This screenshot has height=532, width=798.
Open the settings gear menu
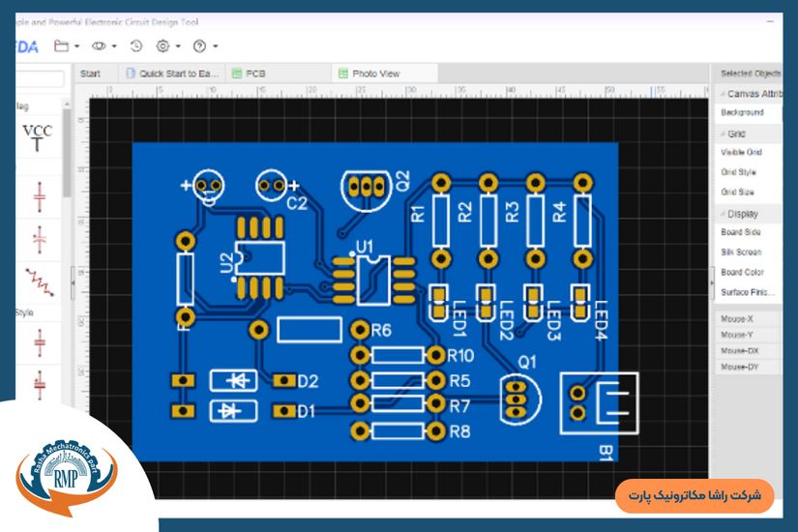coord(163,45)
